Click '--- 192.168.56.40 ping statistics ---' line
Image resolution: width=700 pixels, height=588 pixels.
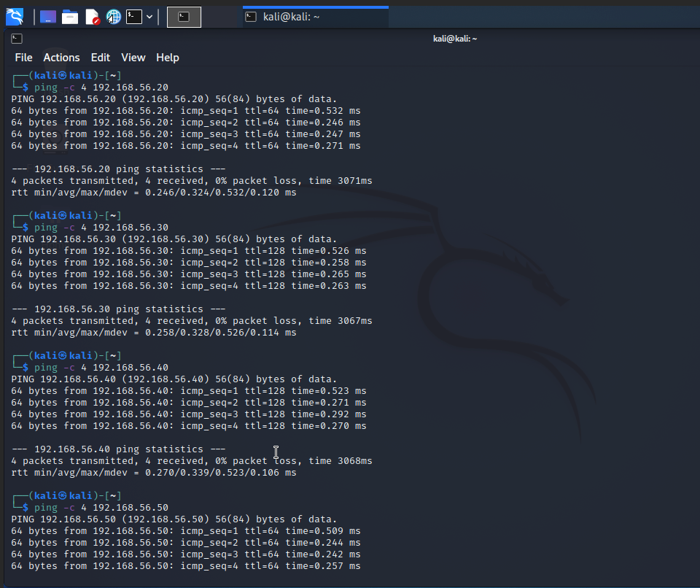(x=118, y=449)
